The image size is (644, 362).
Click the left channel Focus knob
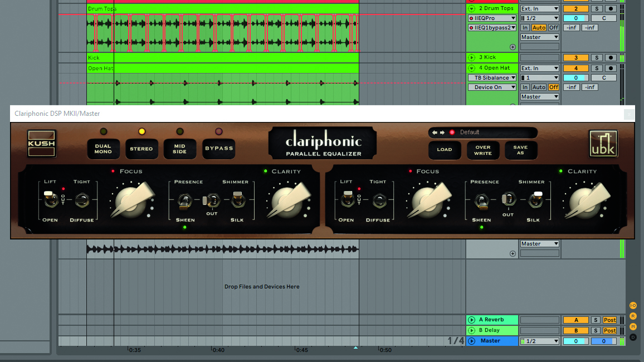tap(131, 200)
